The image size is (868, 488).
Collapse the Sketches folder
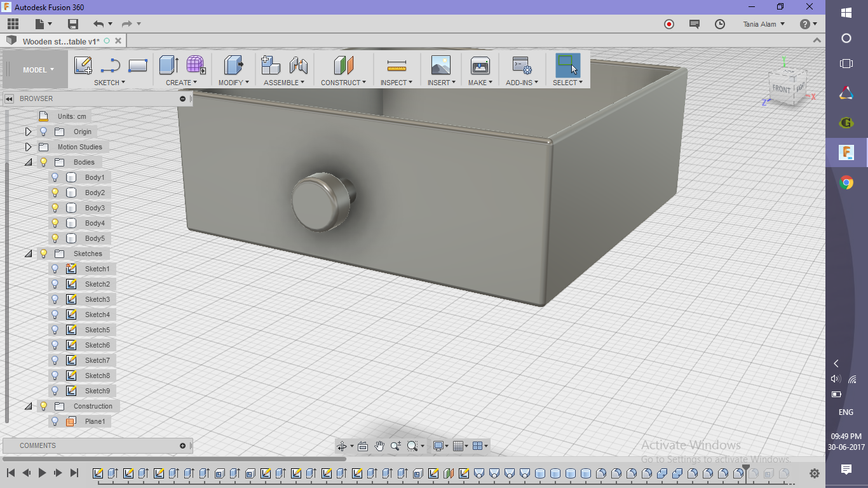[x=28, y=254]
